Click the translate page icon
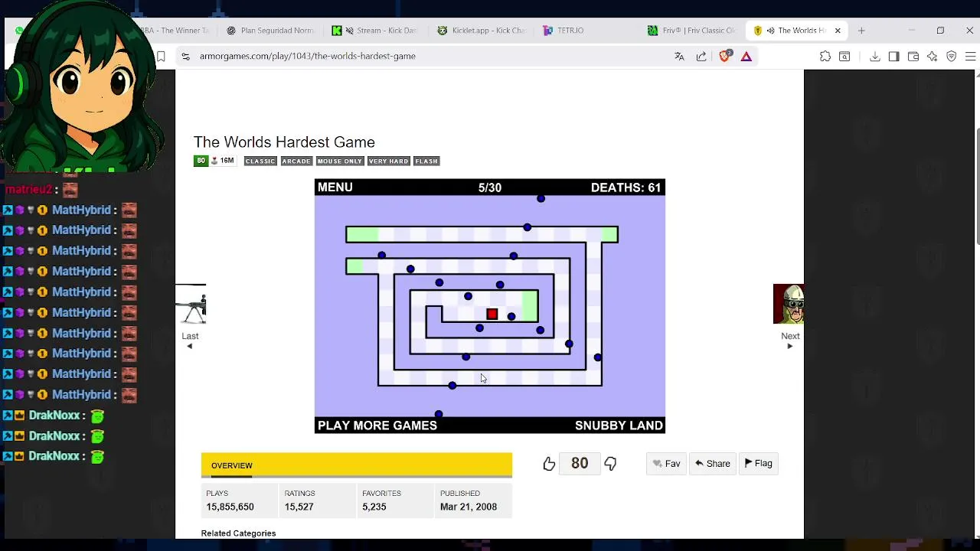This screenshot has width=980, height=551. pos(679,56)
